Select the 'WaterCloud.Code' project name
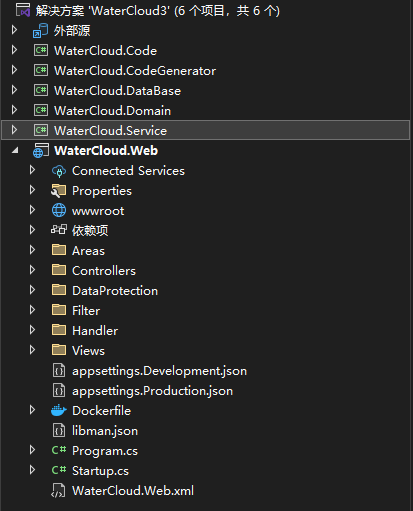The height and width of the screenshot is (511, 413). pyautogui.click(x=106, y=51)
